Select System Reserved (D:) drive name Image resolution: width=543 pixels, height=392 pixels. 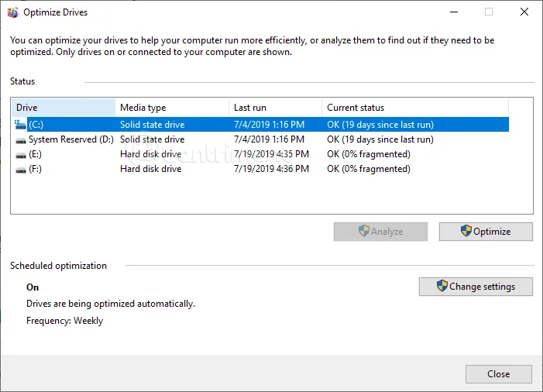[x=70, y=139]
